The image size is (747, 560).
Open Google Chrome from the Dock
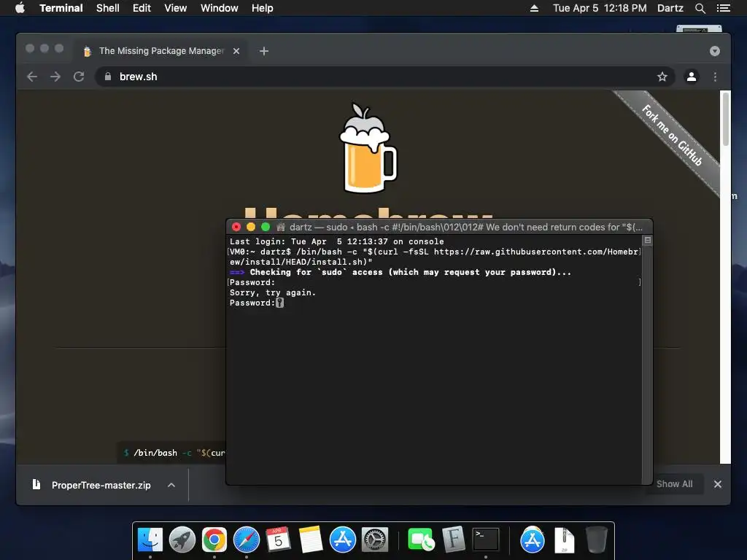[x=214, y=540]
